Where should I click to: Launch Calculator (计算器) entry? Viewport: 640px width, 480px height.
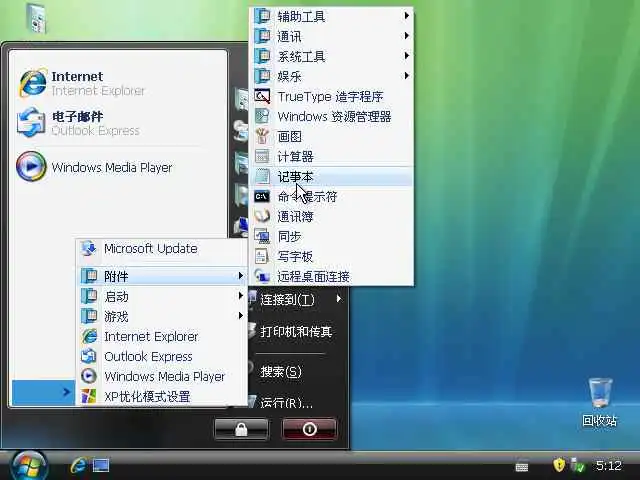pyautogui.click(x=331, y=157)
